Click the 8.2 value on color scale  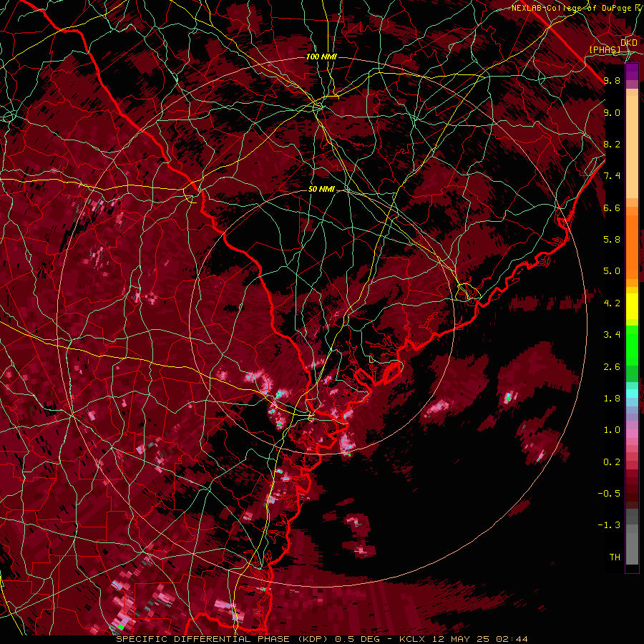(x=612, y=144)
